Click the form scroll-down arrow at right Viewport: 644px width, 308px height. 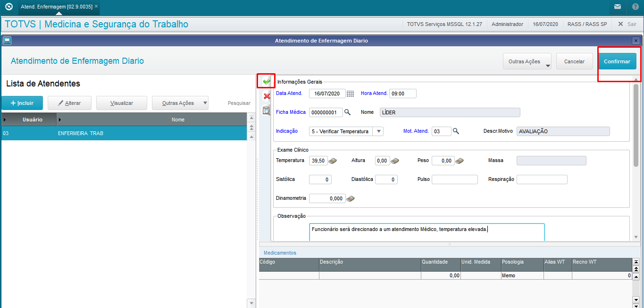[636, 238]
